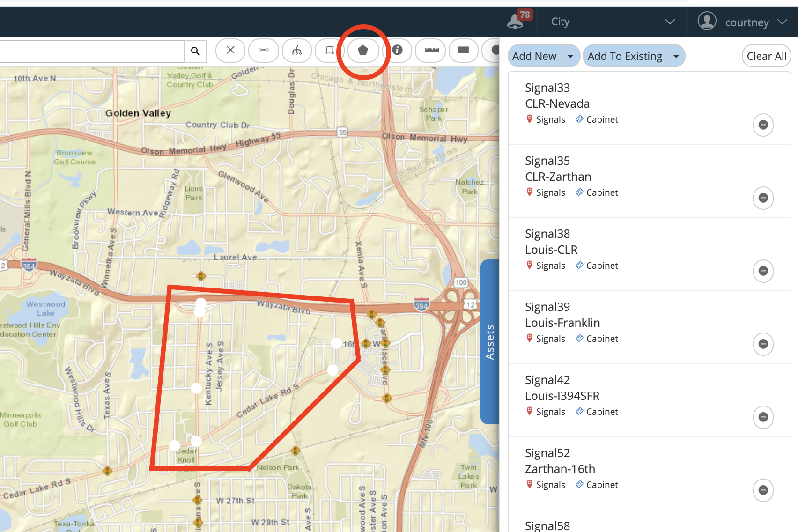Select the Louis-Franklin entry text
798x532 pixels.
tap(562, 323)
